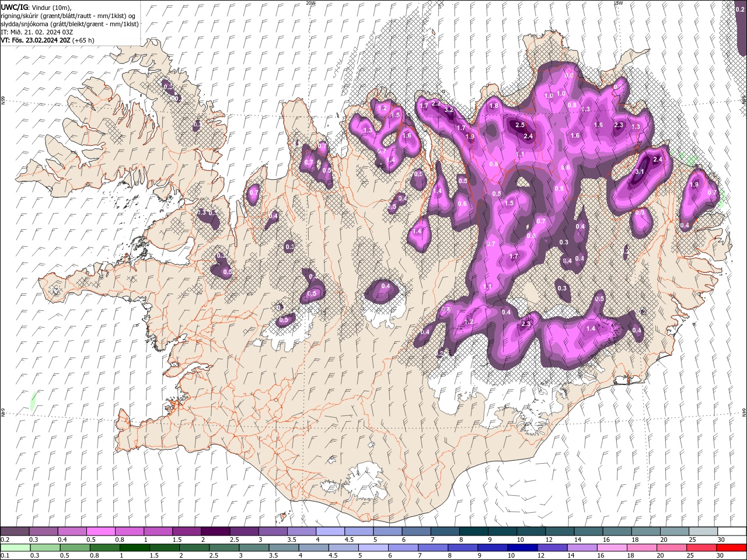Click the violet 12 swatch, bottom legend row
The width and height of the screenshot is (747, 560).
pyautogui.click(x=552, y=548)
